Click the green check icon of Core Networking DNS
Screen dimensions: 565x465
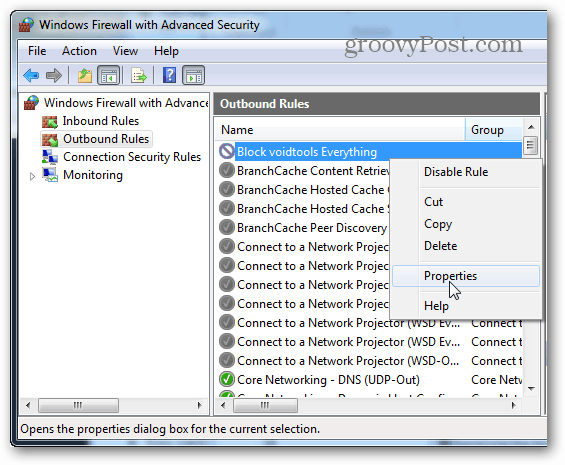[x=227, y=380]
